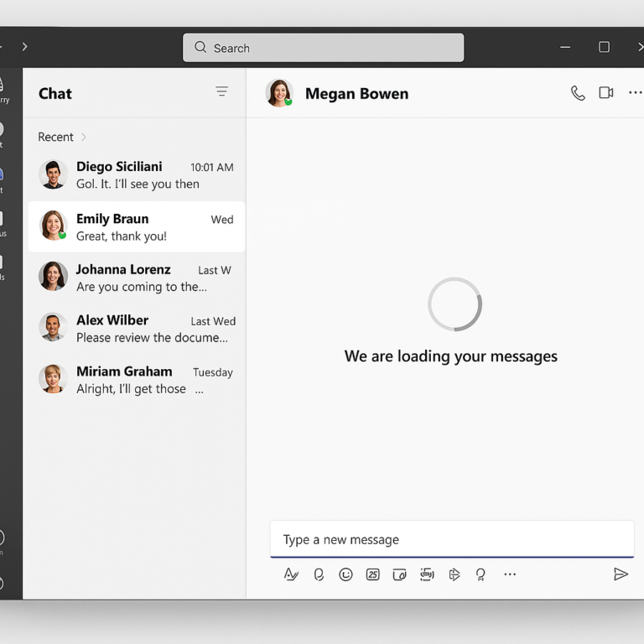This screenshot has height=644, width=644.
Task: Show more compose toolbar actions
Action: tap(510, 574)
